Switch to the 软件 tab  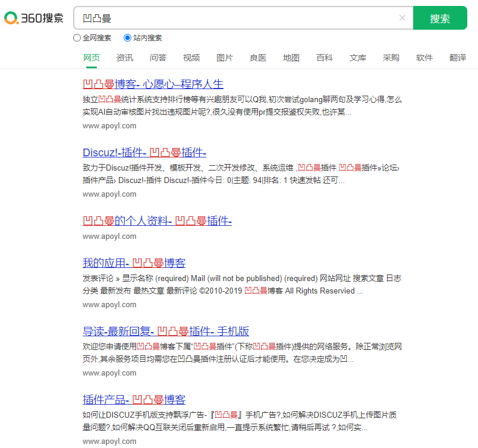click(x=424, y=58)
